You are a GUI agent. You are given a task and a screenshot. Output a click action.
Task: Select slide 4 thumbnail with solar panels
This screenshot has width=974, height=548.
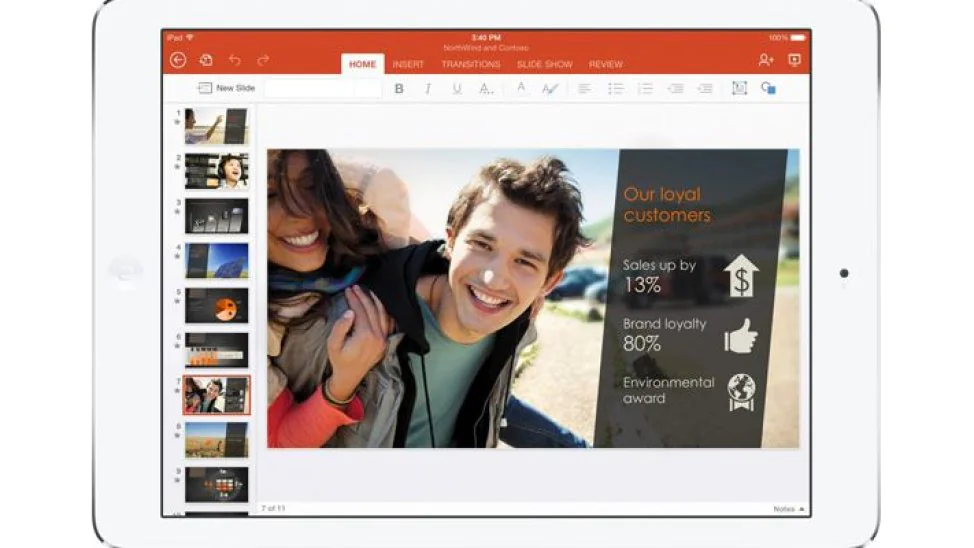216,260
